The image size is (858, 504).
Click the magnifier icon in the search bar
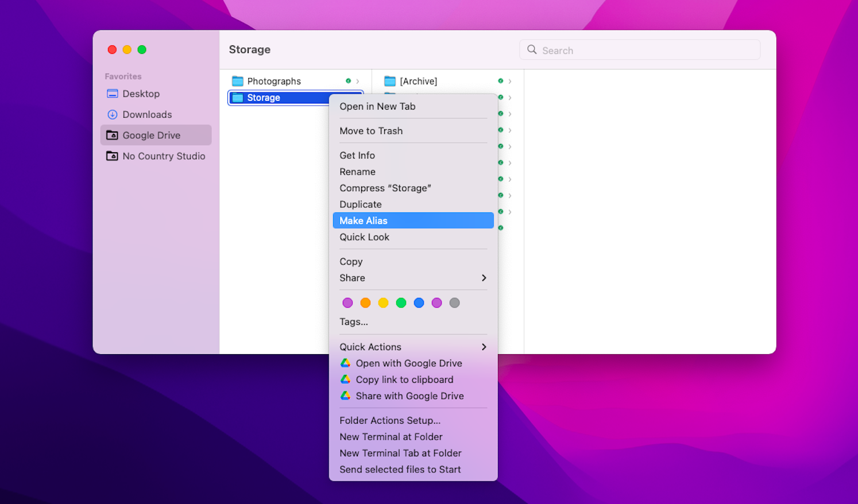click(531, 50)
